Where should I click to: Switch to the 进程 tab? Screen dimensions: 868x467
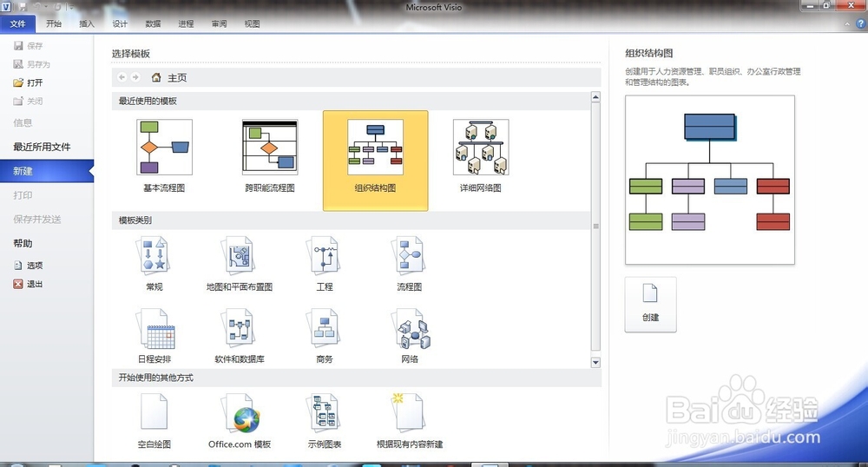tap(186, 23)
